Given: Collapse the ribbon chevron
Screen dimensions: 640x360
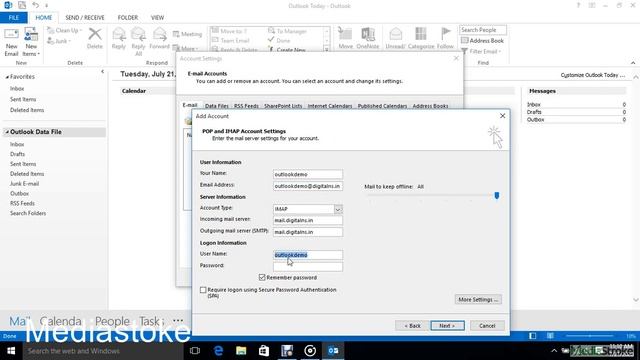Looking at the screenshot, I should (x=633, y=63).
